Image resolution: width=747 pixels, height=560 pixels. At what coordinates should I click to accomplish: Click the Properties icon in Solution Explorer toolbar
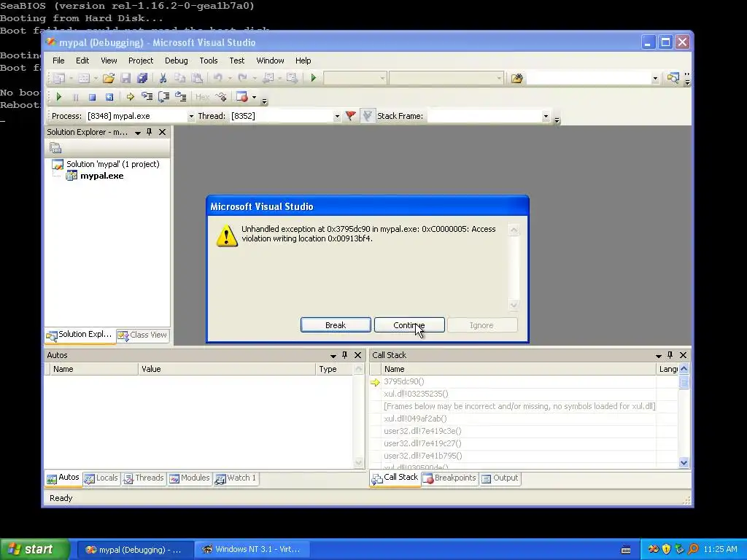[55, 148]
